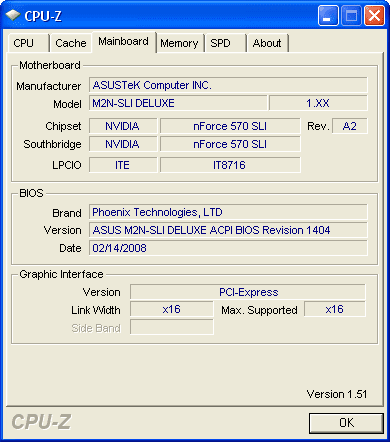Click the CPU-Z title bar icon
The image size is (390, 442).
(x=13, y=15)
